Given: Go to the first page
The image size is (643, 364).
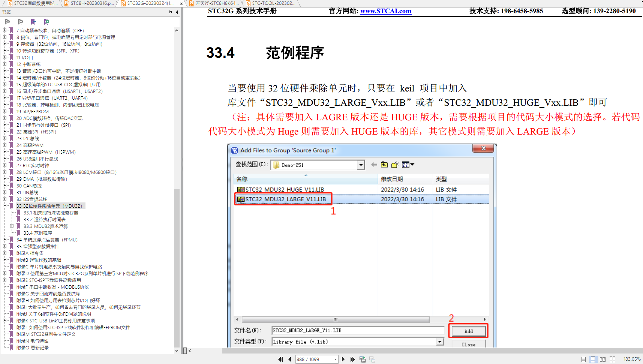Looking at the screenshot, I should pyautogui.click(x=280, y=359).
